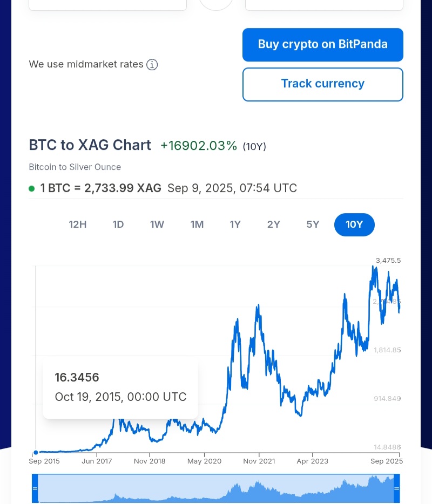Show the 2Y chart period

[274, 224]
